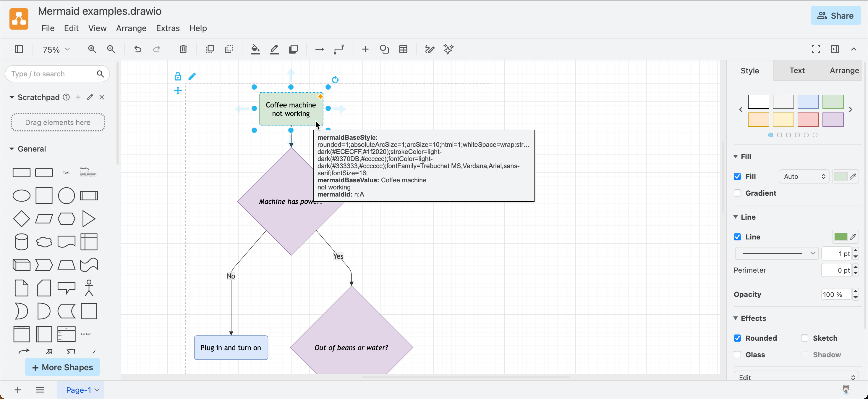
Task: Click the blue edit pencil above diagram
Action: click(192, 76)
